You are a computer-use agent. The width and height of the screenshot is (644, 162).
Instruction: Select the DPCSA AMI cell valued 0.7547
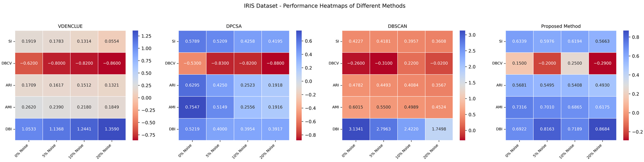tap(192, 107)
